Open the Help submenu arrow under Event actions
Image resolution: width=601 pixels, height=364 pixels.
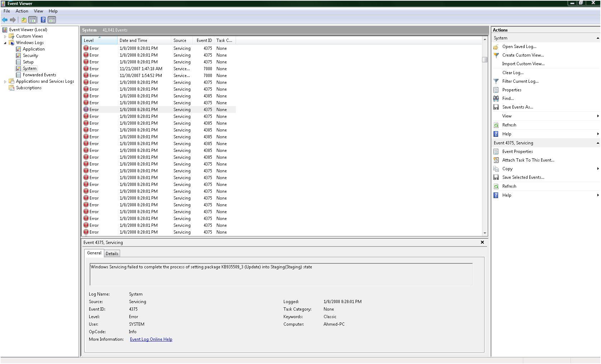pos(598,195)
